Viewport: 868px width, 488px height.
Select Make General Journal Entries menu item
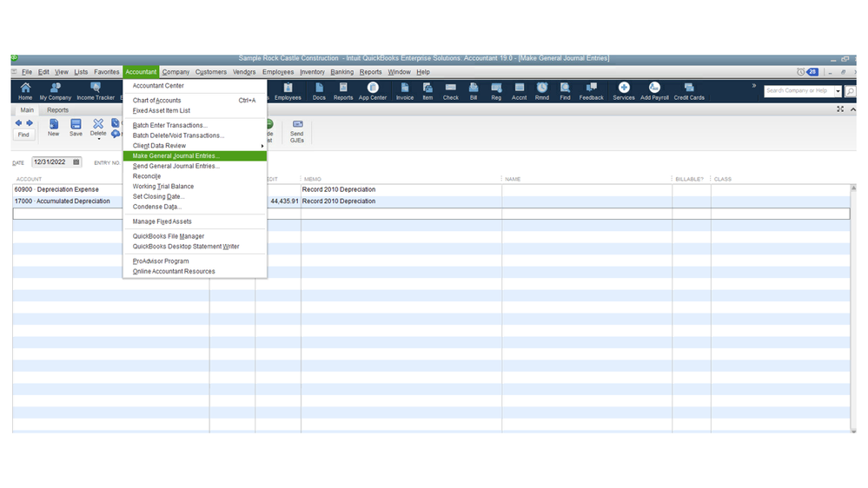pyautogui.click(x=176, y=156)
